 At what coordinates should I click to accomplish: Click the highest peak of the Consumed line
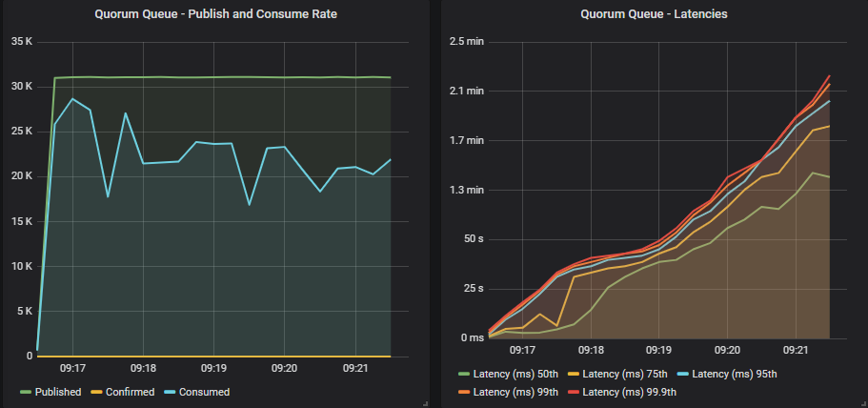point(72,99)
